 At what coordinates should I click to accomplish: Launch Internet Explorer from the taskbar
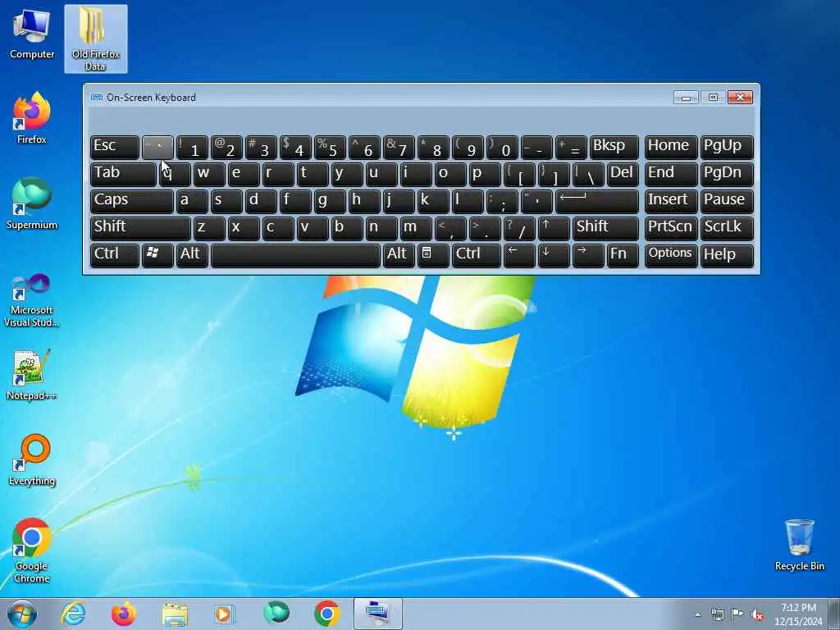coord(73,614)
